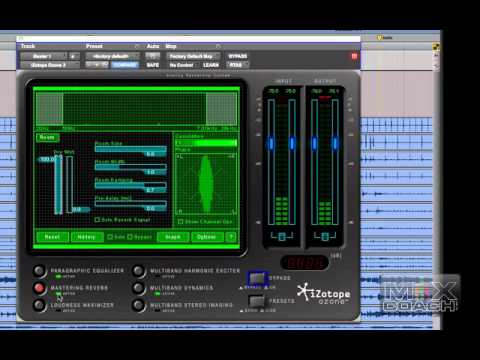The width and height of the screenshot is (480, 360).
Task: Click preset previous/next arrows control
Action: 97,65
